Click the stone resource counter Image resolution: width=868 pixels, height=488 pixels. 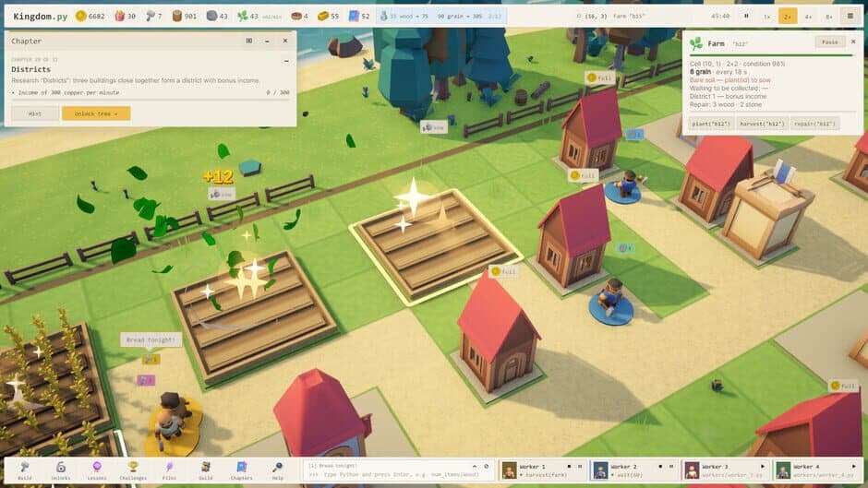[217, 16]
